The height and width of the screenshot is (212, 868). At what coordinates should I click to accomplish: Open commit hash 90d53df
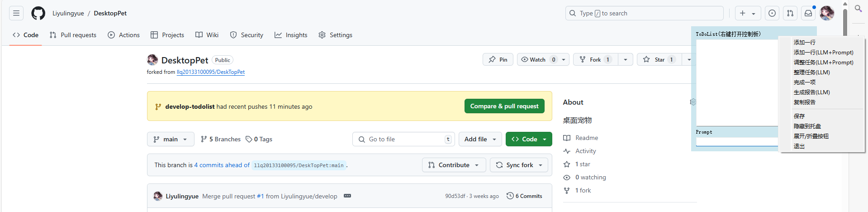(455, 196)
